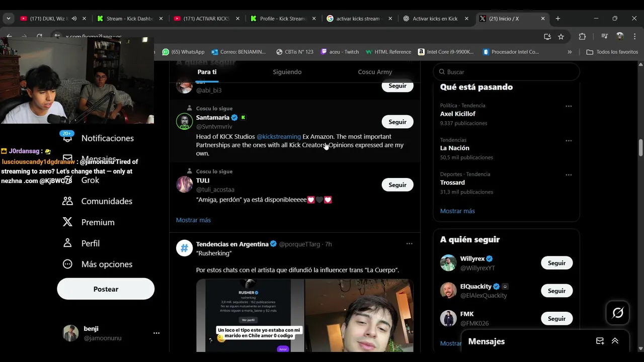Open Tendencias en Argentina hashtag avatar

tap(185, 248)
